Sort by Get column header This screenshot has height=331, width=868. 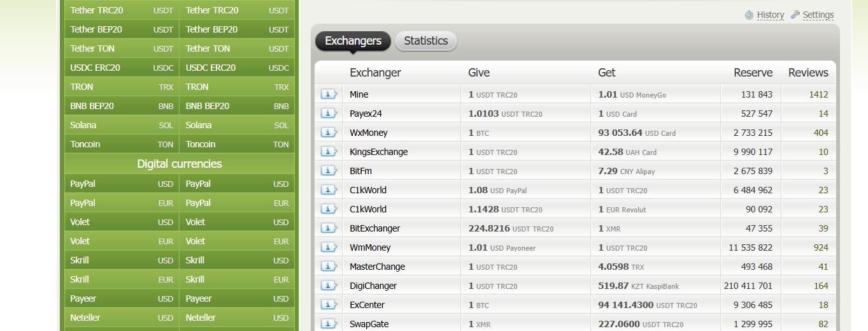click(607, 73)
